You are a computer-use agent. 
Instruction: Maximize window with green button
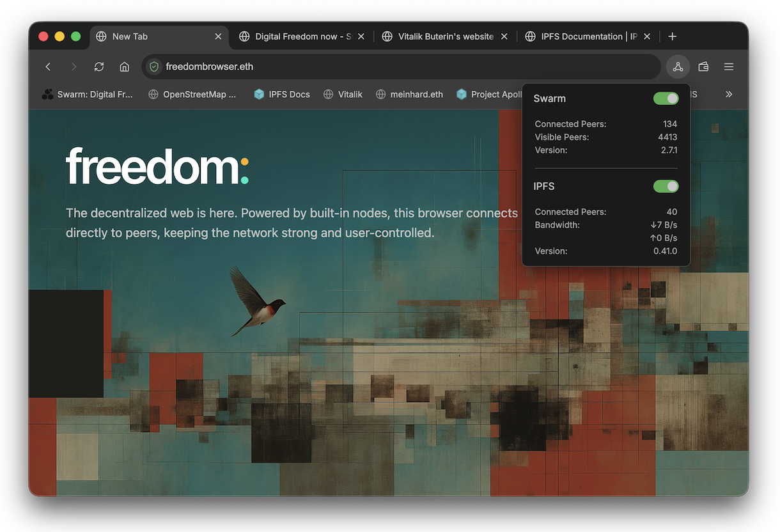pos(75,36)
